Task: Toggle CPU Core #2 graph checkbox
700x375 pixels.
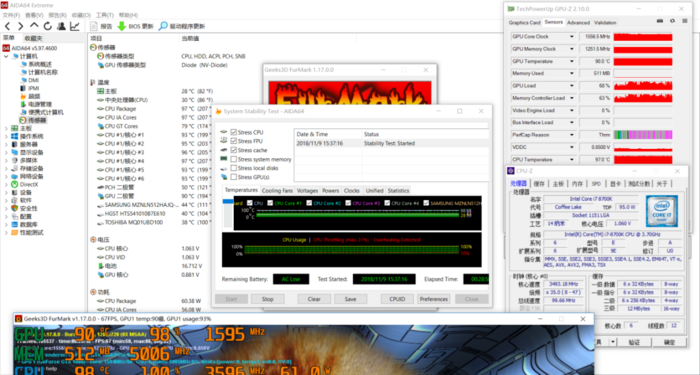Action: point(309,203)
